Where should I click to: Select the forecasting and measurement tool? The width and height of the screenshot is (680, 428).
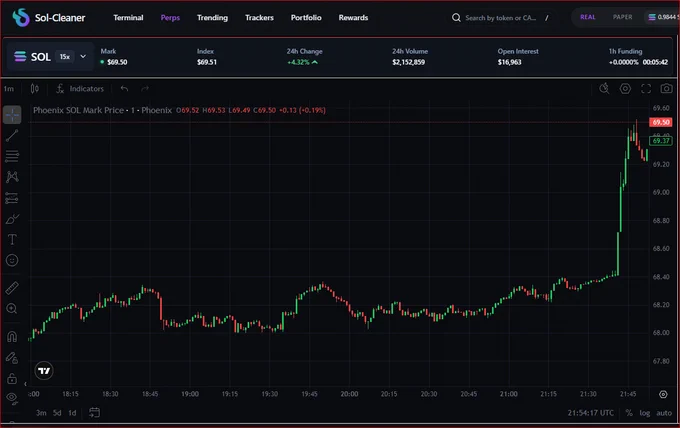coord(12,198)
